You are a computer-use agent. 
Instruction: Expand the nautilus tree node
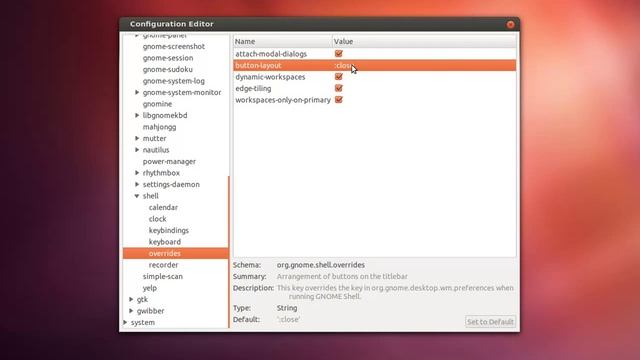coord(137,150)
